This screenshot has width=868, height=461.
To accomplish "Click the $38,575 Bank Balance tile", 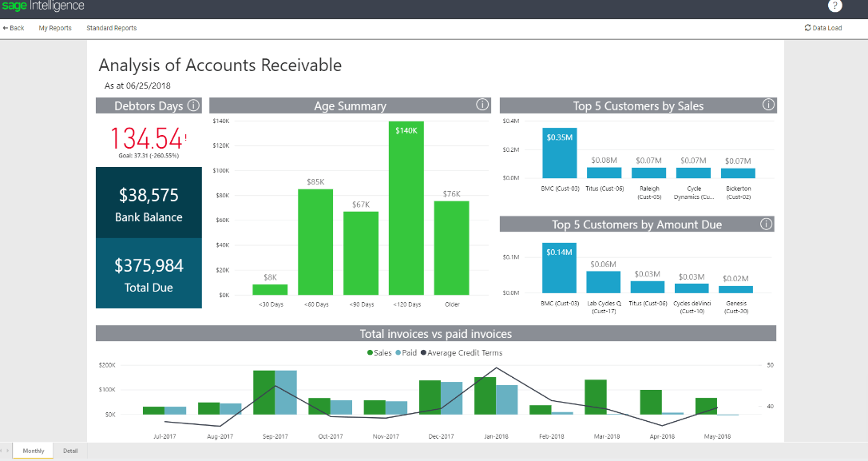I will pos(149,201).
